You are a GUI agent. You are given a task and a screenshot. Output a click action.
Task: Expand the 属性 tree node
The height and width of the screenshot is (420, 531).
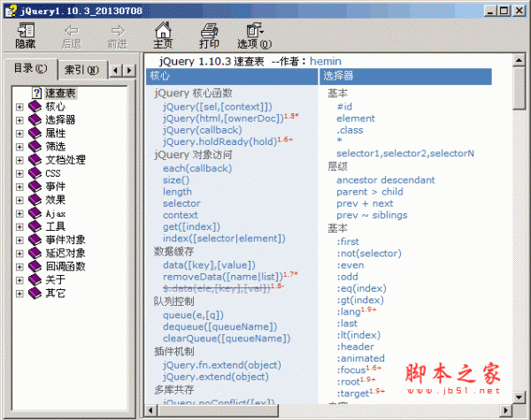(19, 134)
